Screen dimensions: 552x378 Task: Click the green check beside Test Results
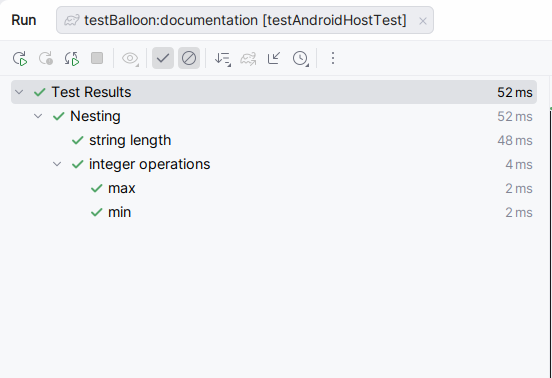coord(40,93)
